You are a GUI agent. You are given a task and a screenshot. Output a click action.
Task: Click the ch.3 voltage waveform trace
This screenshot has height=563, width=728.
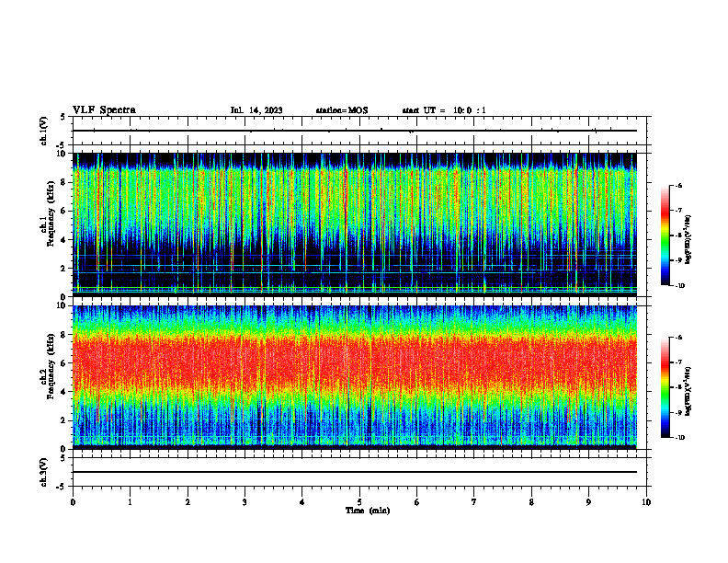point(355,472)
